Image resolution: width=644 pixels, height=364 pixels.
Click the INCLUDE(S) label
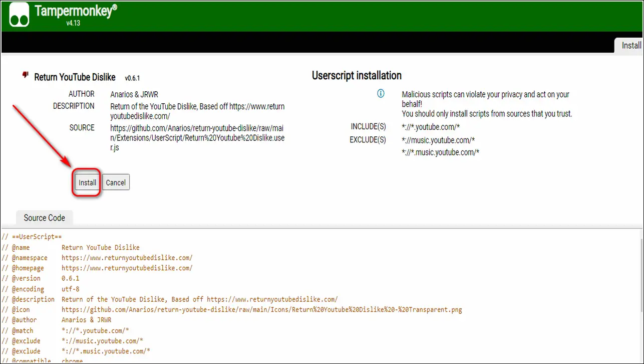368,127
